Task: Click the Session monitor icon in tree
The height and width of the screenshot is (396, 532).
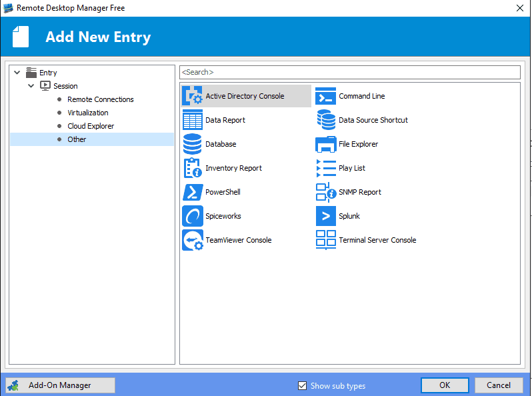Action: [x=45, y=86]
